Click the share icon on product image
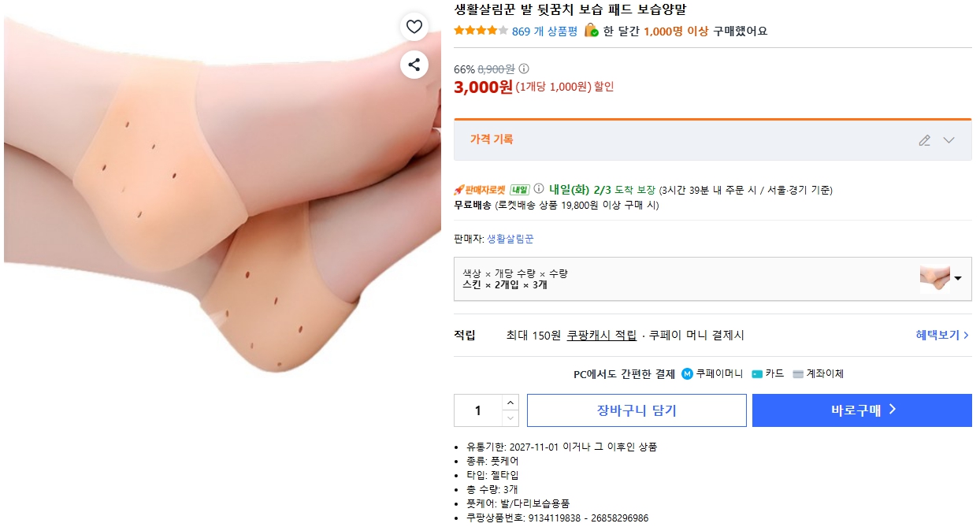The height and width of the screenshot is (527, 980). pos(414,65)
